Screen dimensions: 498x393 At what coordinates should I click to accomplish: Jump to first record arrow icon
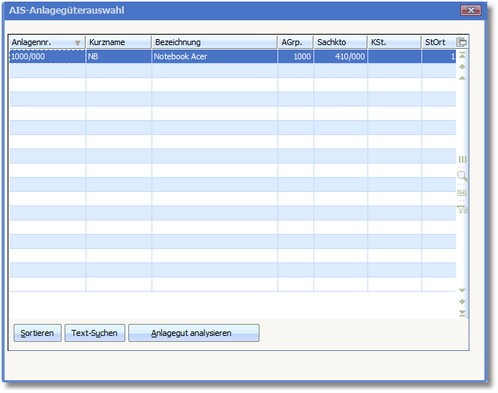(462, 55)
